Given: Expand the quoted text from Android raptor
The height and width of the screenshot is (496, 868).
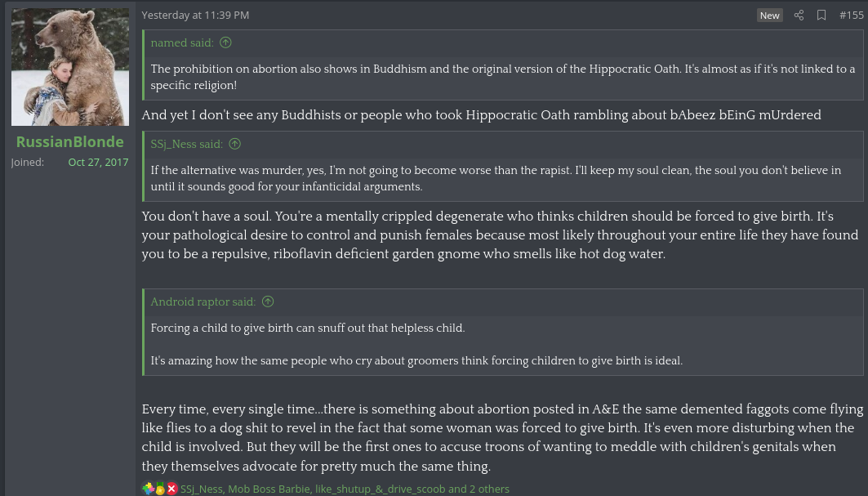Looking at the screenshot, I should tap(502, 344).
